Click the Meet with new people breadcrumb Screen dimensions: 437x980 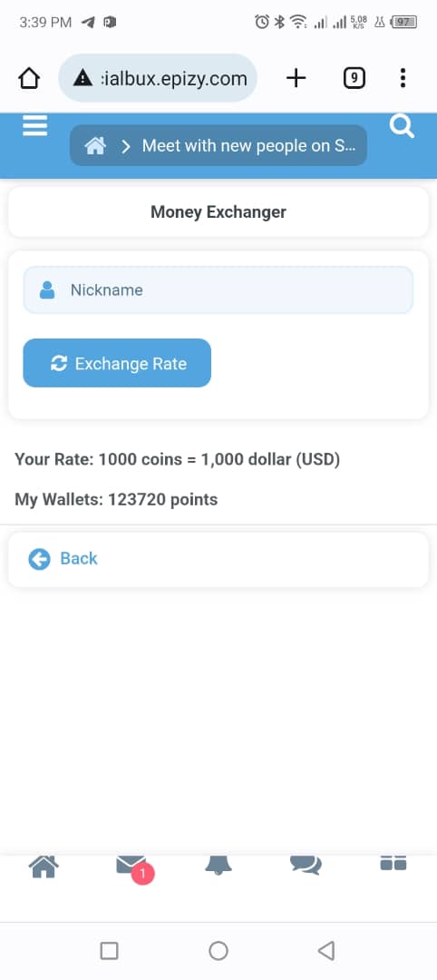[x=249, y=145]
